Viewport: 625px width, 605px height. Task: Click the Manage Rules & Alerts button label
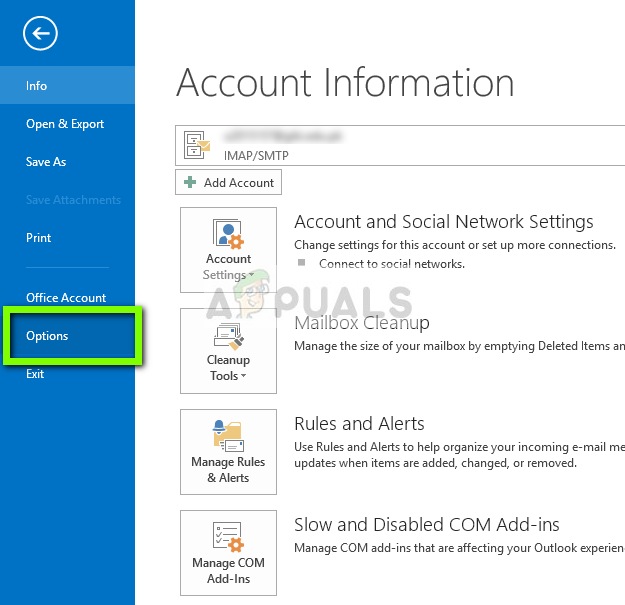228,469
